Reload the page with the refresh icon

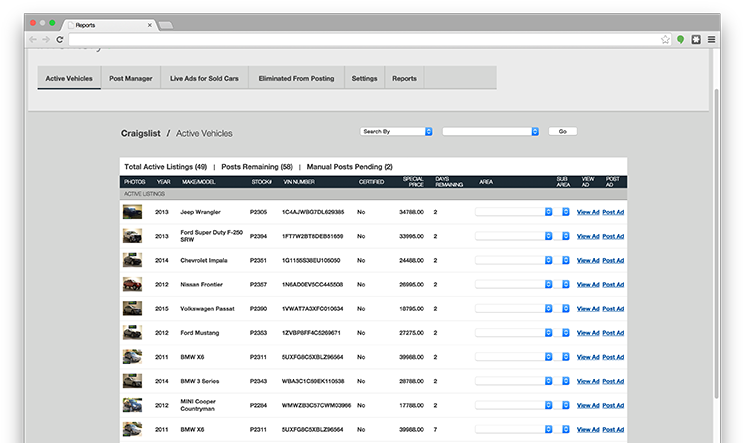click(x=60, y=39)
